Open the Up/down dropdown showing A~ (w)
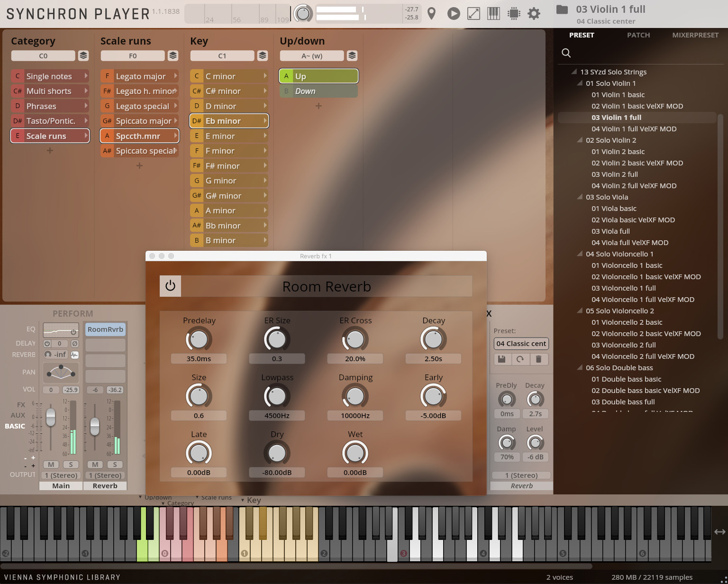Image resolution: width=728 pixels, height=584 pixels. click(x=311, y=55)
